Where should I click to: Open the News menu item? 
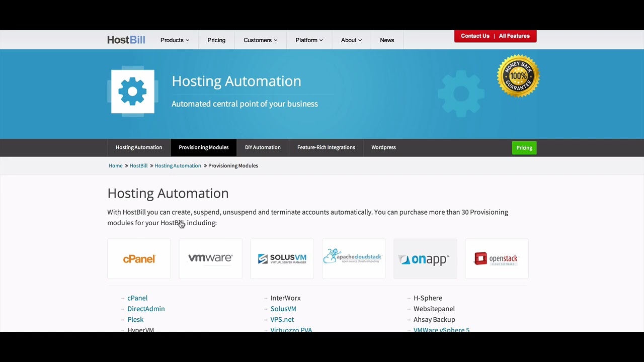387,40
